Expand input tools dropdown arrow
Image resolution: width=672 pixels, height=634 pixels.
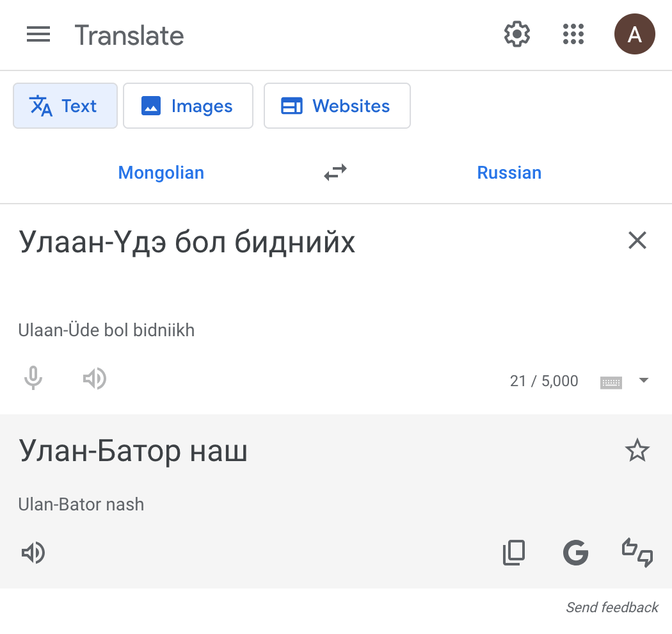click(x=644, y=381)
